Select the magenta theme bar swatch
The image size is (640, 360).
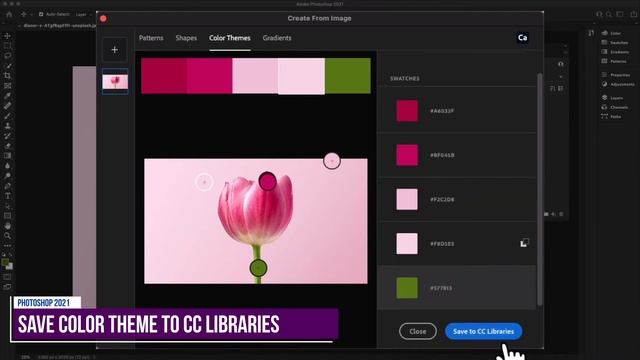(209, 76)
